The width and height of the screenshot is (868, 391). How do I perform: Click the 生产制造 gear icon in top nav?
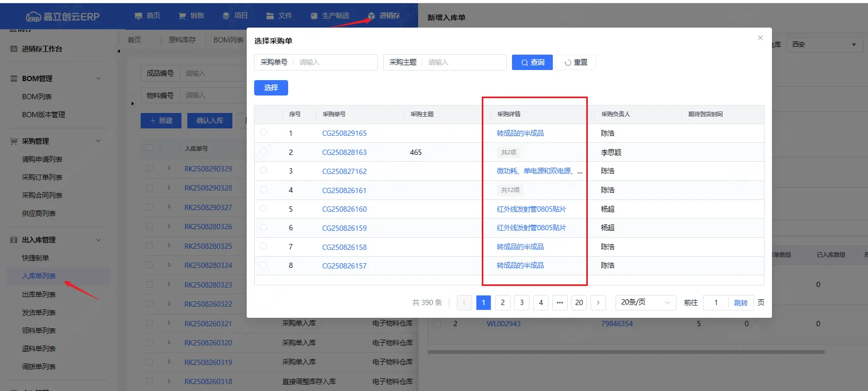[x=314, y=16]
